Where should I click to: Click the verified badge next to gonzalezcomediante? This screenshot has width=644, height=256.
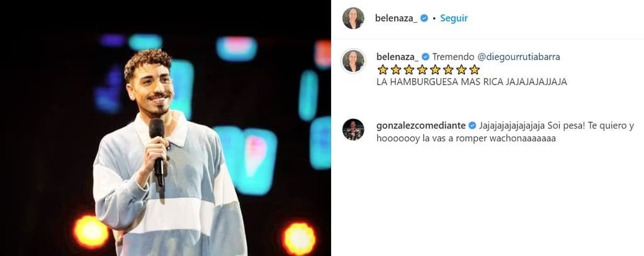pos(472,125)
